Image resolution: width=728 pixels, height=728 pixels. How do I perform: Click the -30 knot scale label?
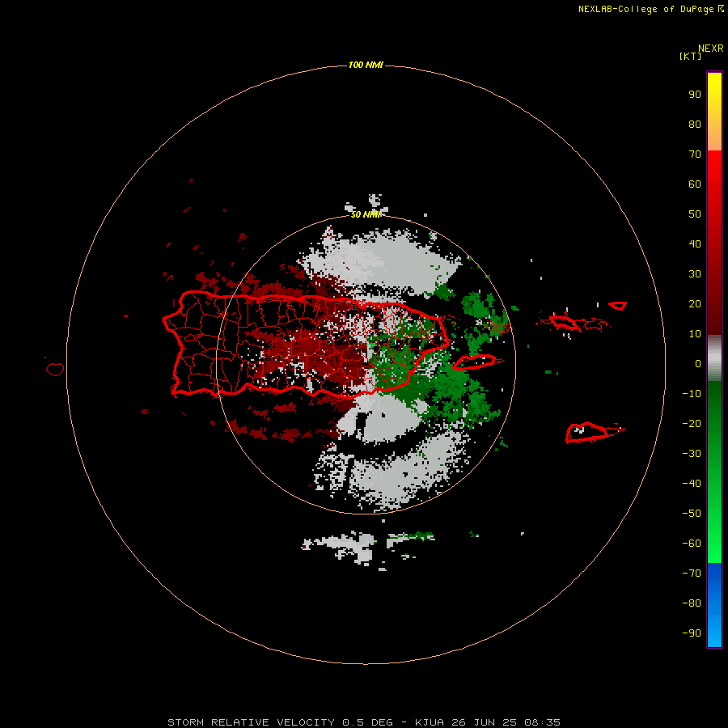pyautogui.click(x=692, y=454)
